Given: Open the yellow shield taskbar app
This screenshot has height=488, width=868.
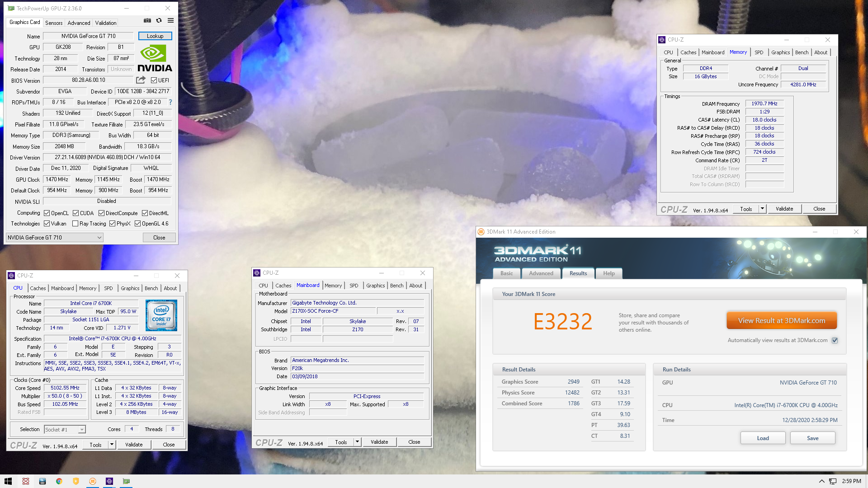Looking at the screenshot, I should [x=76, y=481].
